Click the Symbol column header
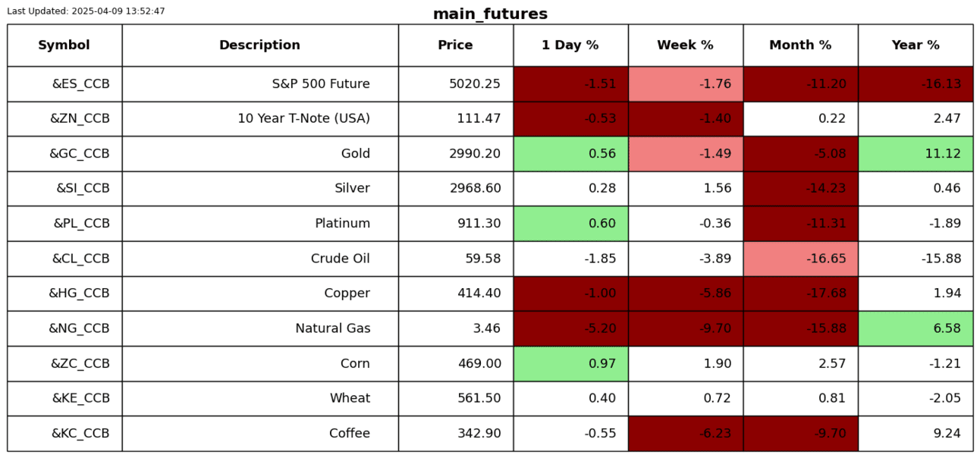Viewport: 980px width, 458px height. coord(64,45)
